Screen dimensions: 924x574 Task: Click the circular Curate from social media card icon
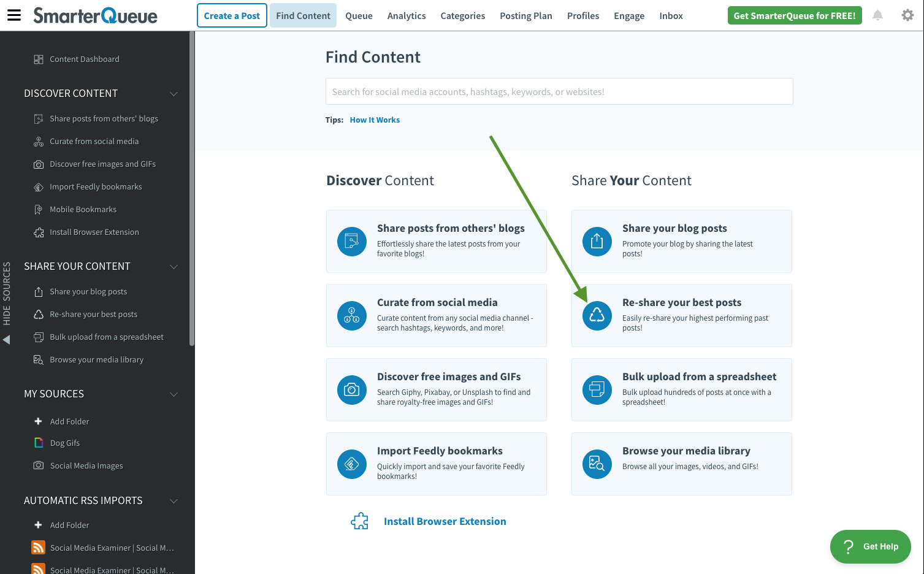pyautogui.click(x=352, y=316)
